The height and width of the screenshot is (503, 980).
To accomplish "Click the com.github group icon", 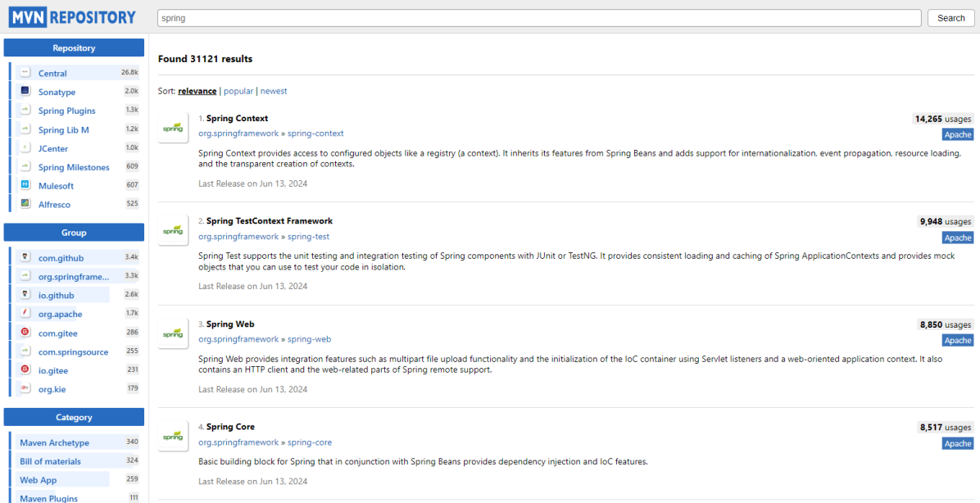I will click(25, 258).
